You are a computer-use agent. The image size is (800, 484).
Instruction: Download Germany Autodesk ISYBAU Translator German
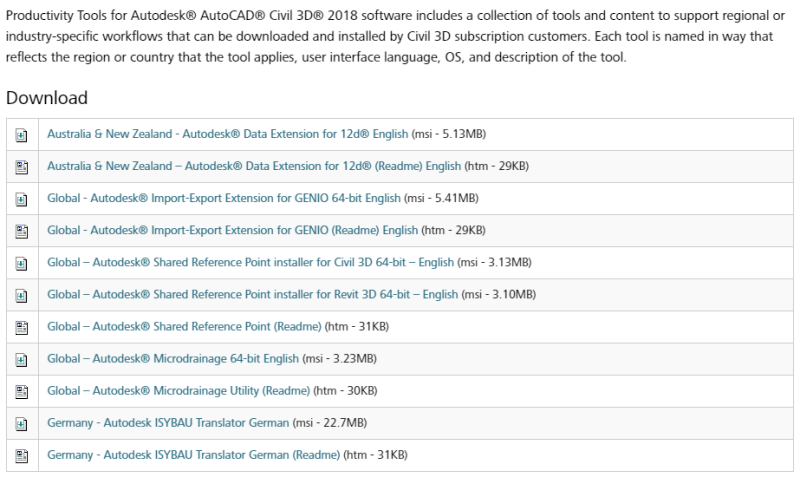pyautogui.click(x=168, y=423)
